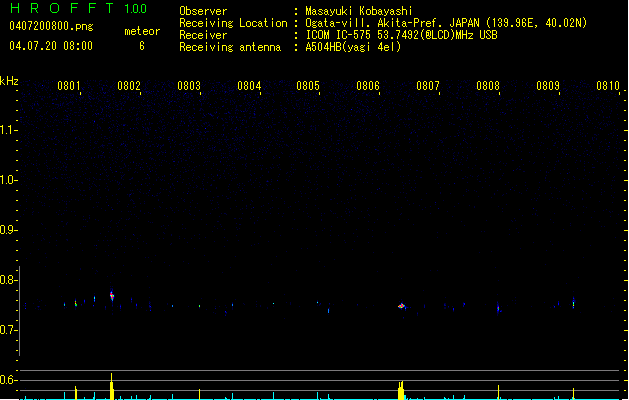
Task: Click time axis marker 0802
Action: point(129,86)
